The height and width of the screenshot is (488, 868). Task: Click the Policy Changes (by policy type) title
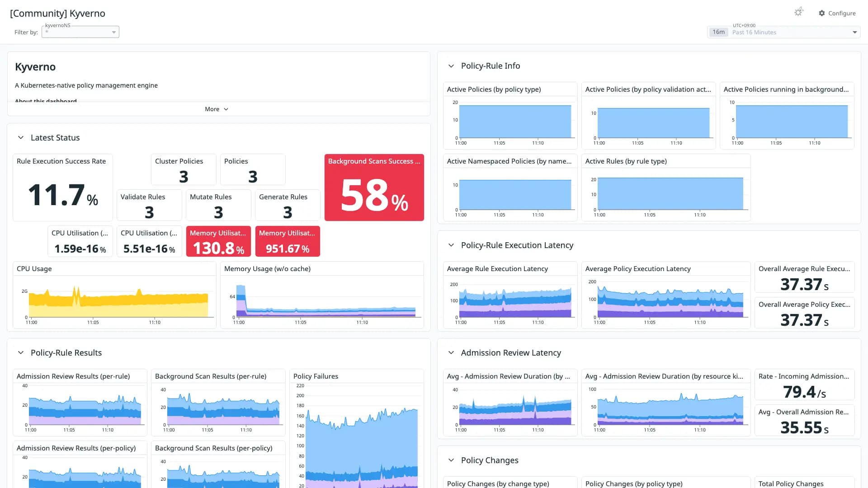tap(634, 484)
